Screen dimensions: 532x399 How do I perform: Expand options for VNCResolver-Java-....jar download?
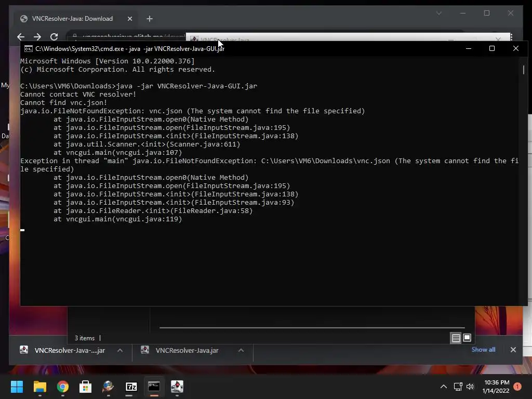click(120, 350)
